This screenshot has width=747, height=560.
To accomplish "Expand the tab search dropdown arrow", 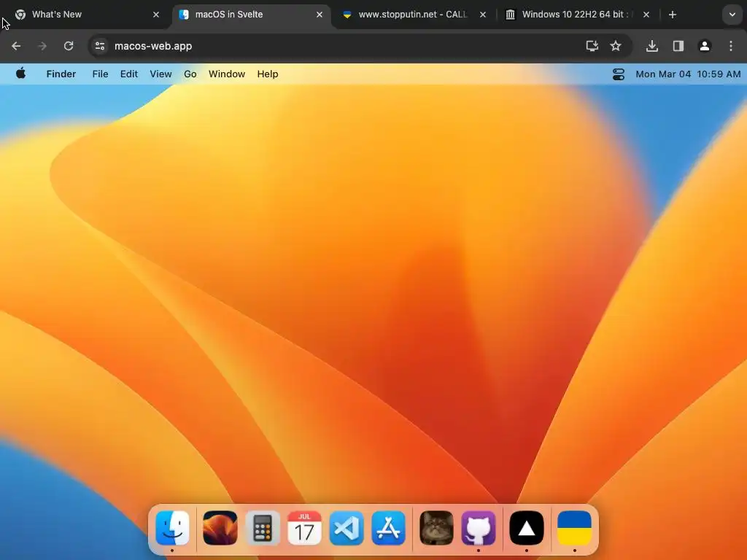I will click(x=732, y=15).
